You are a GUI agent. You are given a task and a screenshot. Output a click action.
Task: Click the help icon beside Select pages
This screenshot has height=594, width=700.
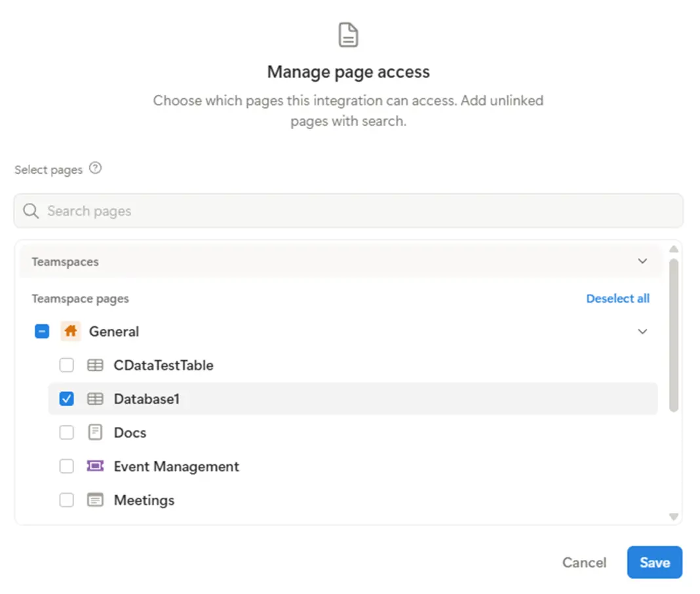[96, 168]
